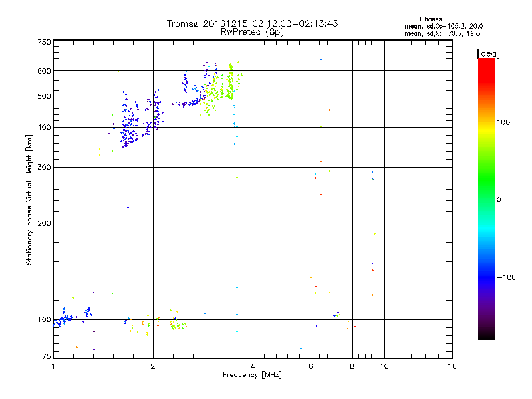Screen dimensions: 532x399
Task: Click the Tromsø date and time plot title
Action: [x=252, y=23]
